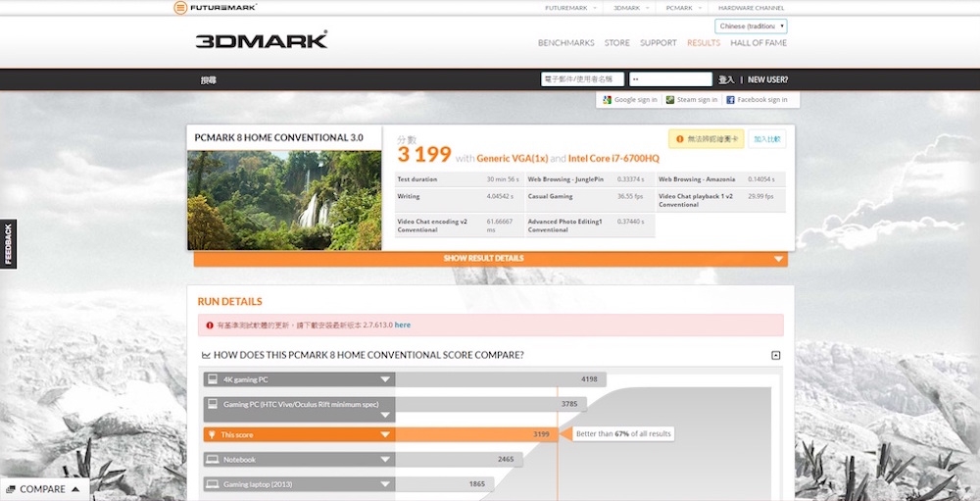This screenshot has width=980, height=501.
Task: Click the NEW USER? link
Action: [767, 79]
